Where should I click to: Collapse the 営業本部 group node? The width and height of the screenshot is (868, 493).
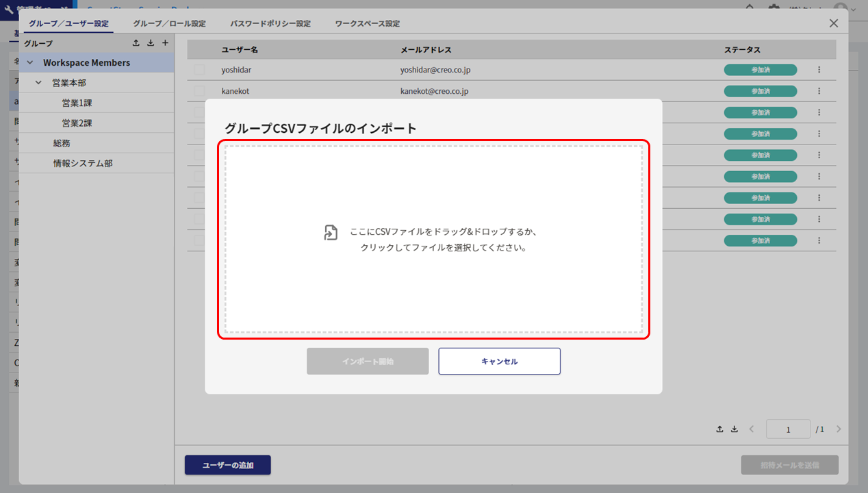click(x=39, y=83)
